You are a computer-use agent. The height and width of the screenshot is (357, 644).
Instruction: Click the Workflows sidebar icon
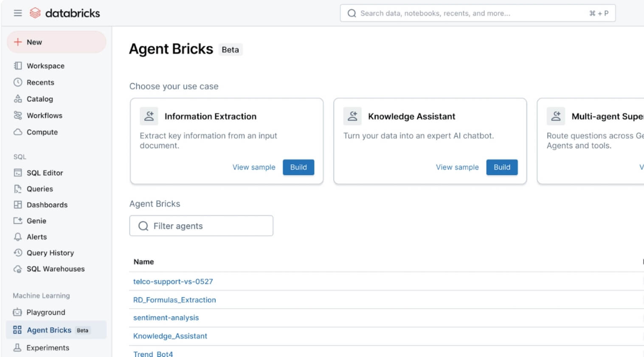click(x=18, y=115)
